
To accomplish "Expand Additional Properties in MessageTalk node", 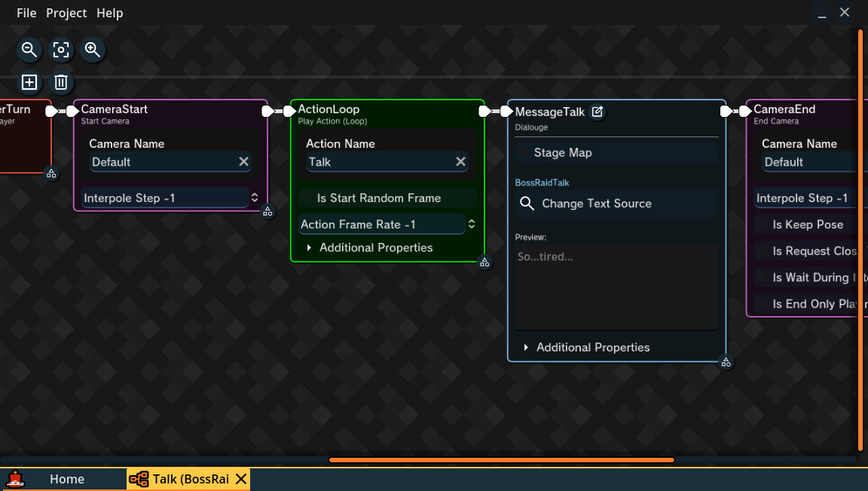I will (585, 348).
